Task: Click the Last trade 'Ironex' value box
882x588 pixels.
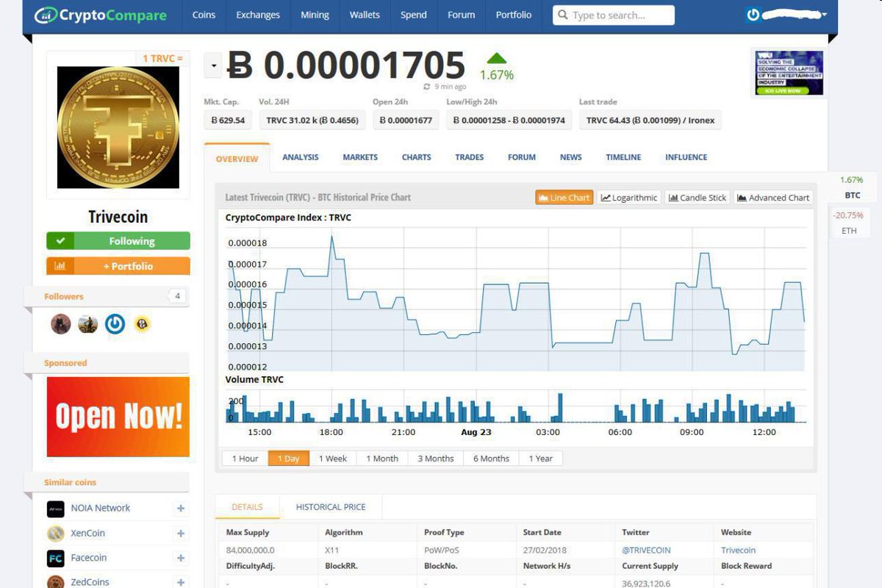Action: coord(650,121)
